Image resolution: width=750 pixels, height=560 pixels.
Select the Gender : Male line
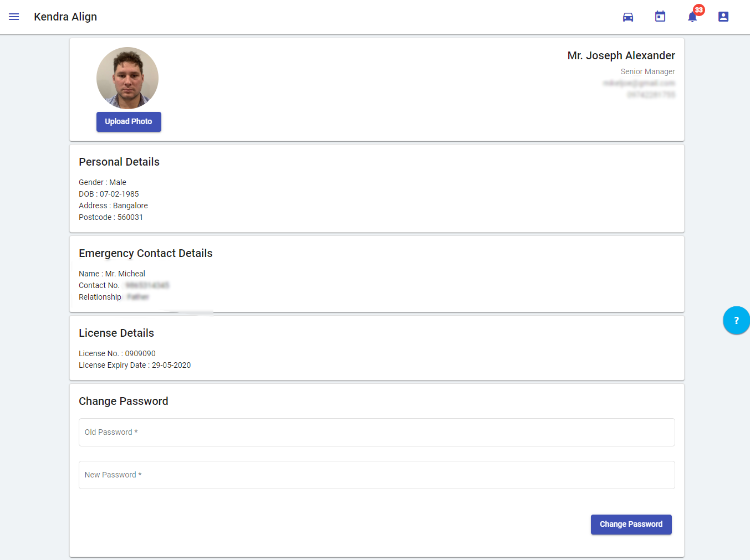pos(103,182)
